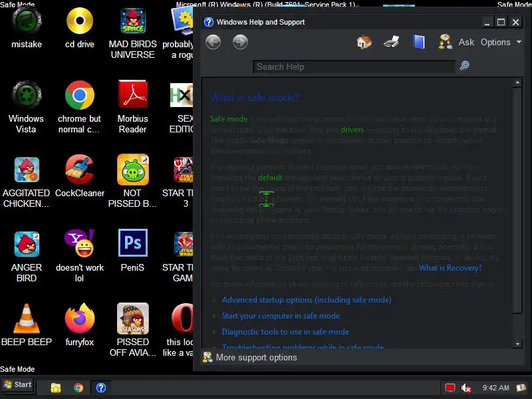This screenshot has width=532, height=399.
Task: Open the CockCleaner shortcut
Action: [80, 170]
